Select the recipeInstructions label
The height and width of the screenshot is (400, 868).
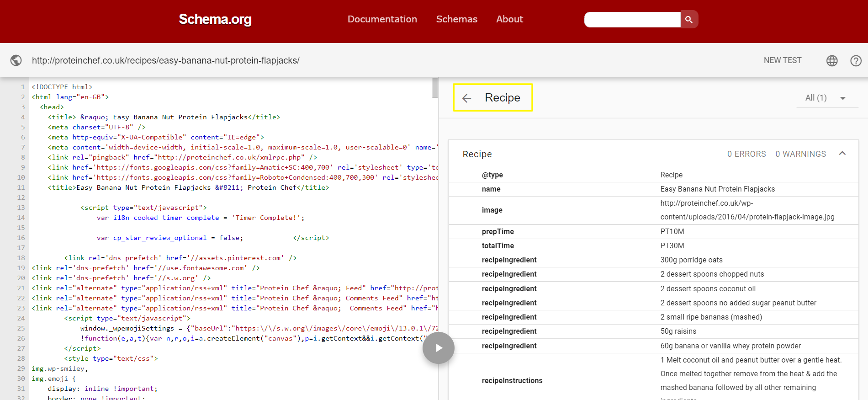[512, 381]
